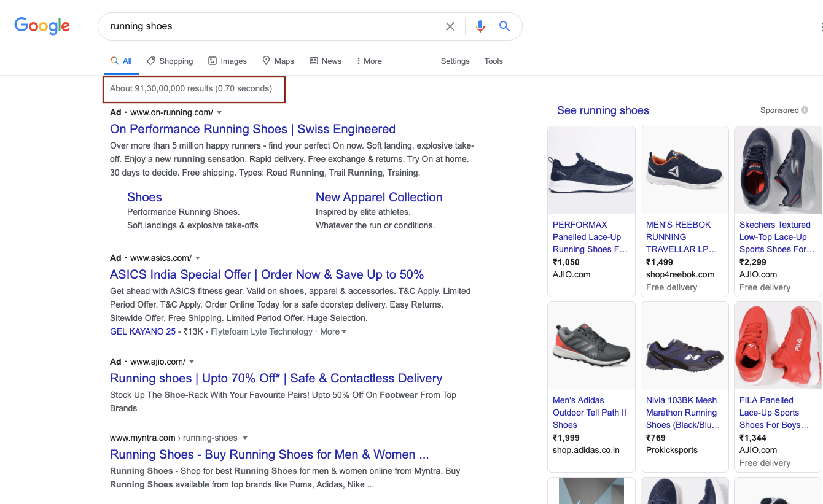Open MEN'S REEBOK RUNNING TRAVELLAR title
Image resolution: width=823 pixels, height=504 pixels.
tap(682, 237)
